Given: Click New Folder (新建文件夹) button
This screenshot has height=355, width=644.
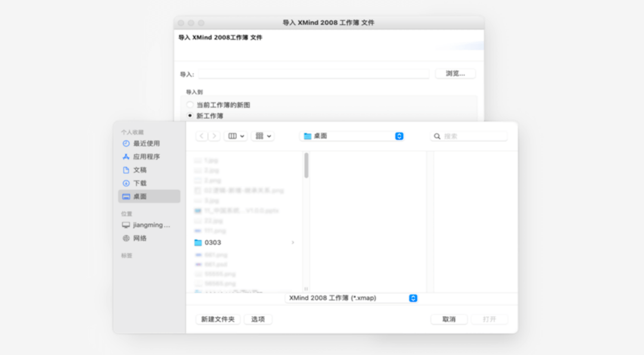Looking at the screenshot, I should point(218,319).
